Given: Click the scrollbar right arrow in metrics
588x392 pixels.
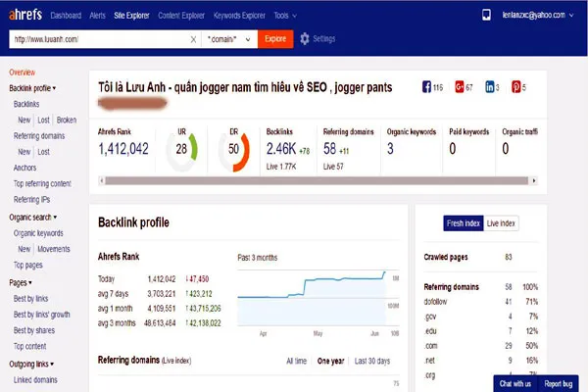Looking at the screenshot, I should click(x=534, y=180).
